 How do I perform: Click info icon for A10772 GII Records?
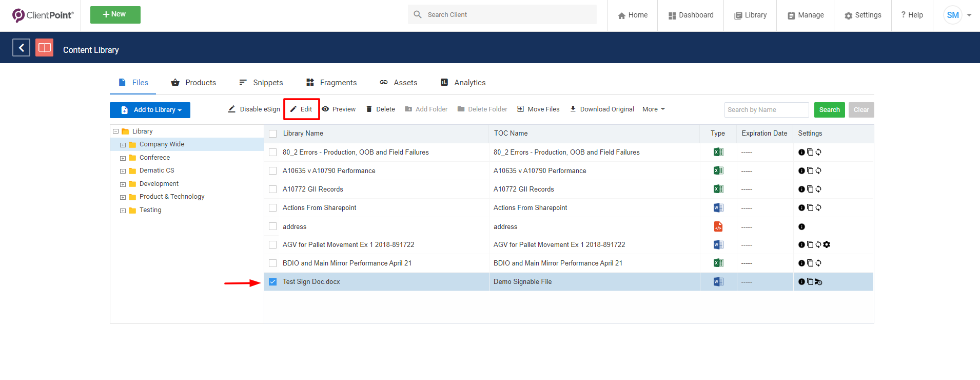point(801,189)
